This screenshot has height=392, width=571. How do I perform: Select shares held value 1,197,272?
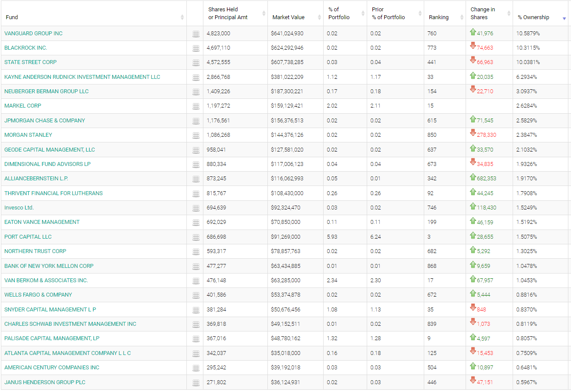[219, 106]
